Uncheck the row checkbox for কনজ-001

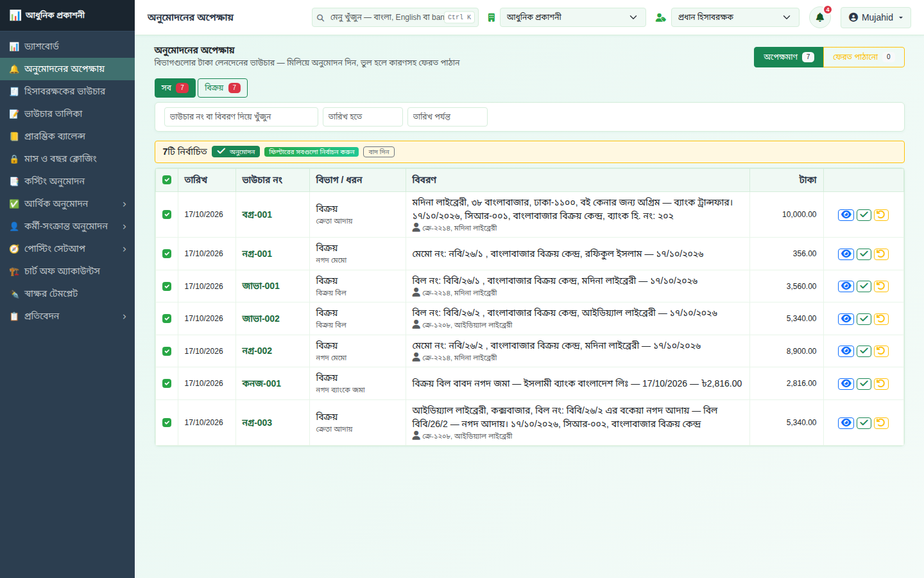coord(167,383)
